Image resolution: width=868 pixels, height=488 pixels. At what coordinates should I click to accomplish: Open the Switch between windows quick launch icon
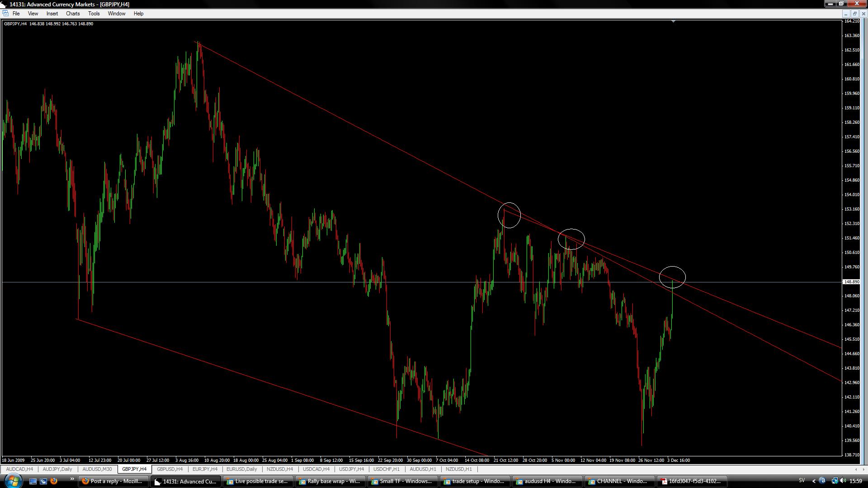coord(43,481)
